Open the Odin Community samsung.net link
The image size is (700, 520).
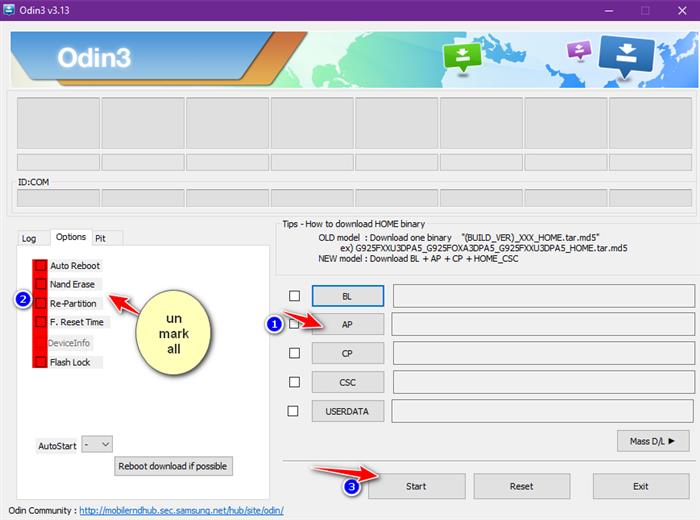pyautogui.click(x=181, y=510)
